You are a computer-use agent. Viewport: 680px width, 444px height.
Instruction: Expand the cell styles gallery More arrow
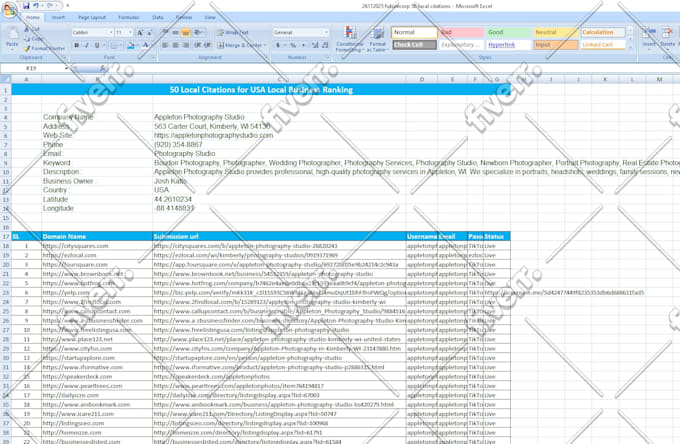(630, 46)
